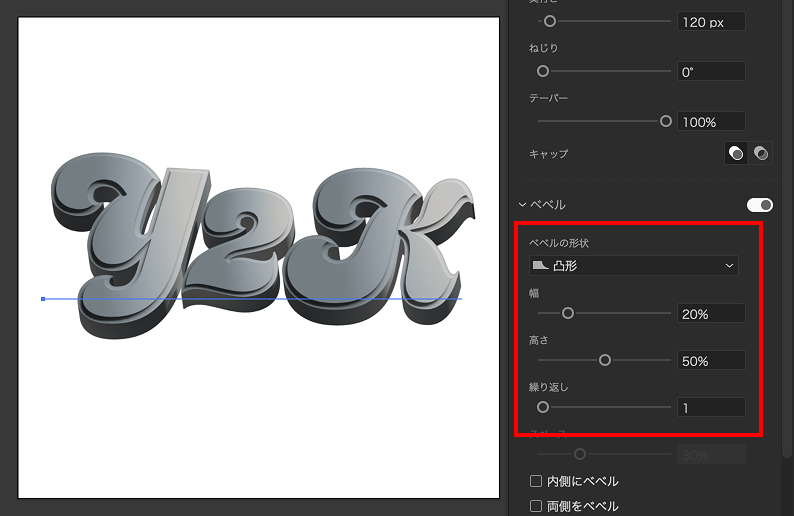794x516 pixels.
Task: Select the filled cap icon
Action: (x=736, y=153)
